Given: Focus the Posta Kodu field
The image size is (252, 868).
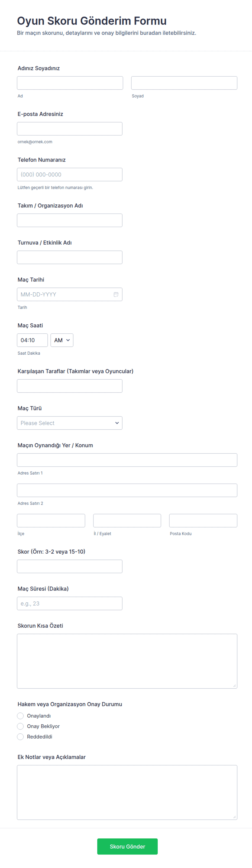Looking at the screenshot, I should click(x=203, y=520).
